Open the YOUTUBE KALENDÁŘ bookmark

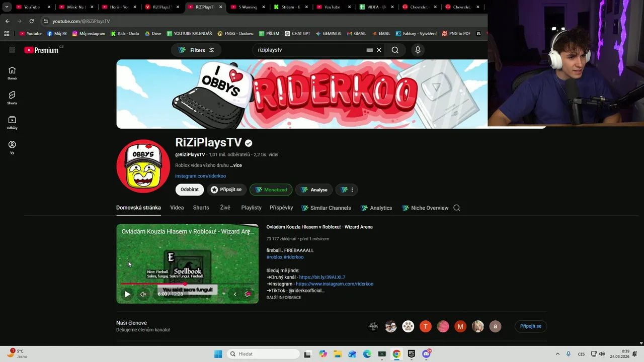point(189,34)
